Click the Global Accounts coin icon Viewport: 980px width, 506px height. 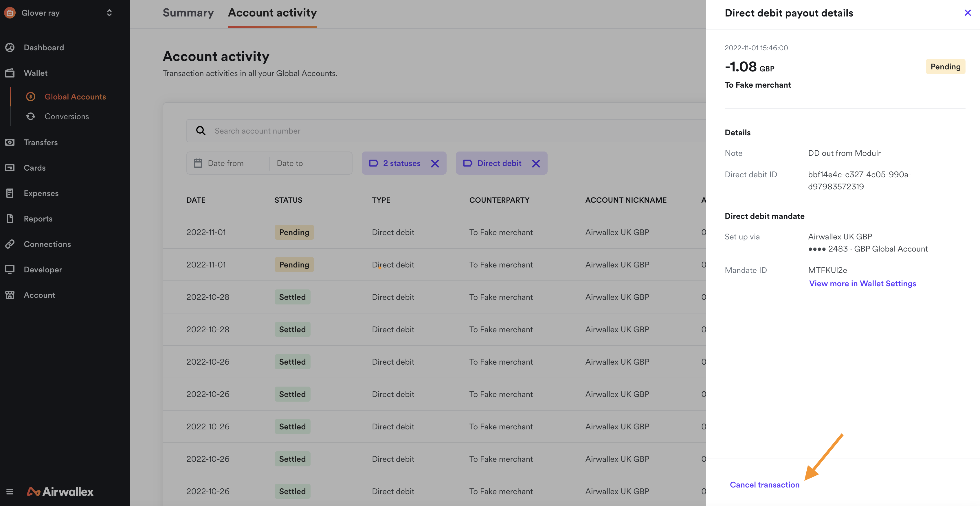tap(31, 97)
